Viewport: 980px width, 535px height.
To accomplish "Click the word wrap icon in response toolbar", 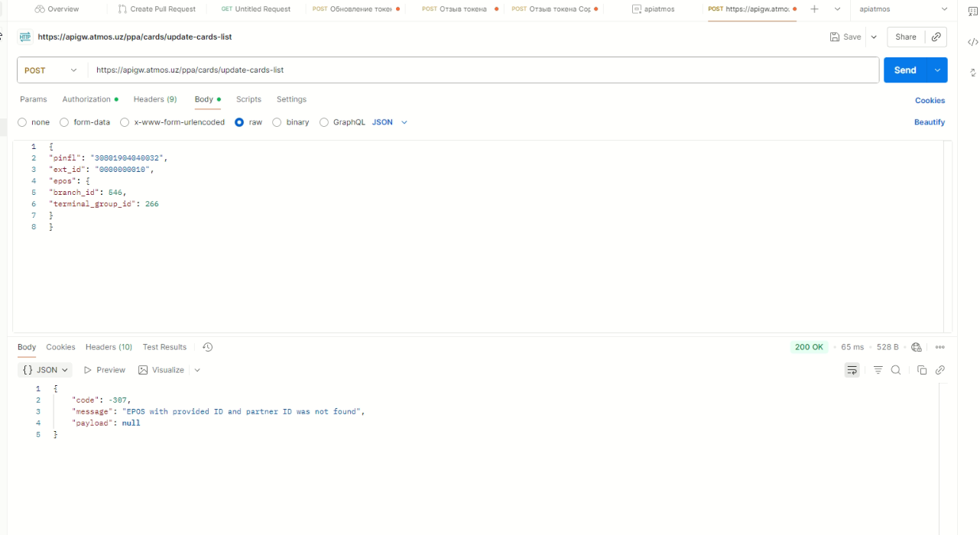I will click(x=852, y=370).
